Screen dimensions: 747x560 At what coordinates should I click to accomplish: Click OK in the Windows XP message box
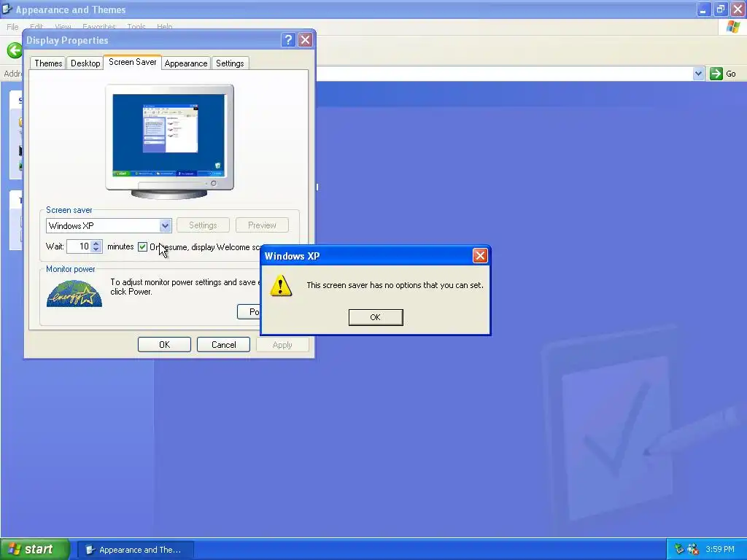click(376, 317)
